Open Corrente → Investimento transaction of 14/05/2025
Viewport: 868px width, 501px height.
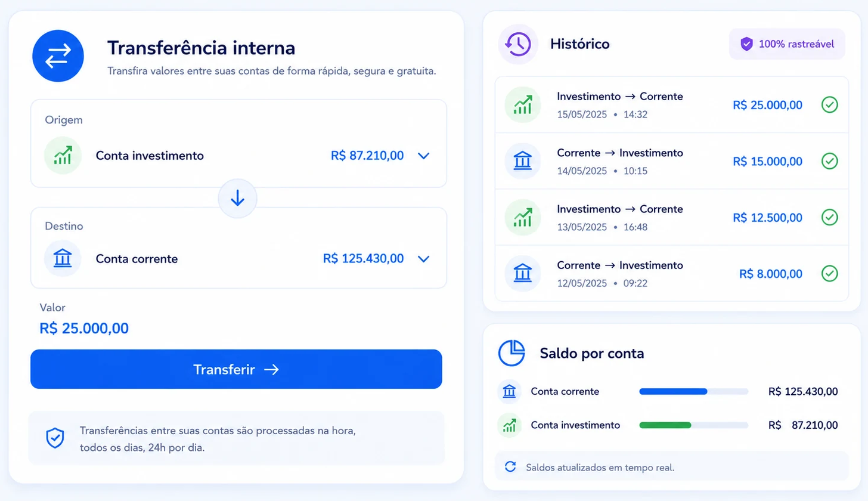[x=672, y=161]
